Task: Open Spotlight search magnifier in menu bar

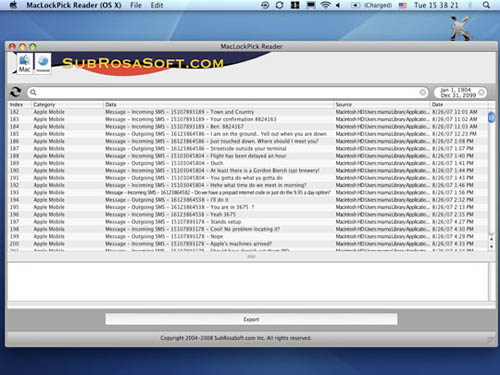Action: click(x=486, y=5)
